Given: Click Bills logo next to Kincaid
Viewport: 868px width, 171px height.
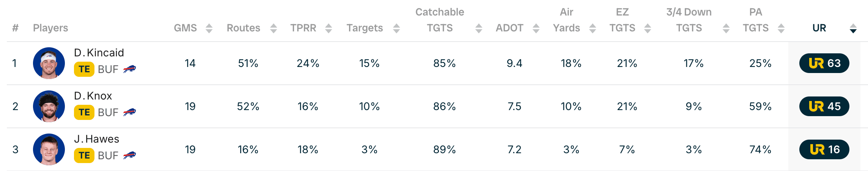Looking at the screenshot, I should tap(130, 69).
